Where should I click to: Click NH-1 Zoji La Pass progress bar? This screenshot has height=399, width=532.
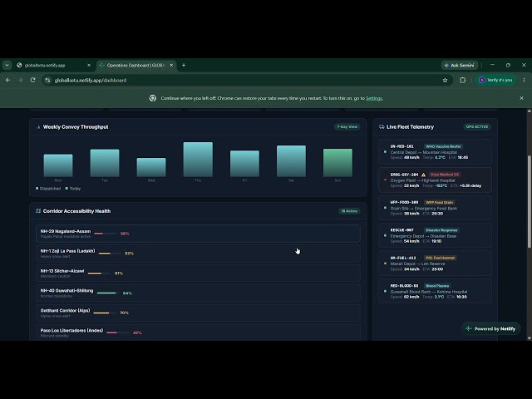[x=109, y=254]
